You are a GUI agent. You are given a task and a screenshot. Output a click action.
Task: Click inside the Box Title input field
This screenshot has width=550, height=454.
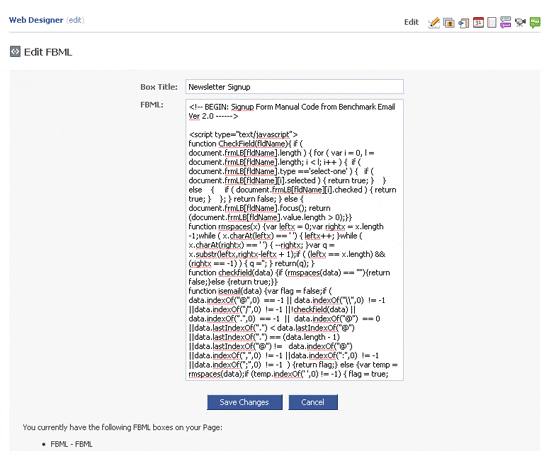tap(294, 87)
